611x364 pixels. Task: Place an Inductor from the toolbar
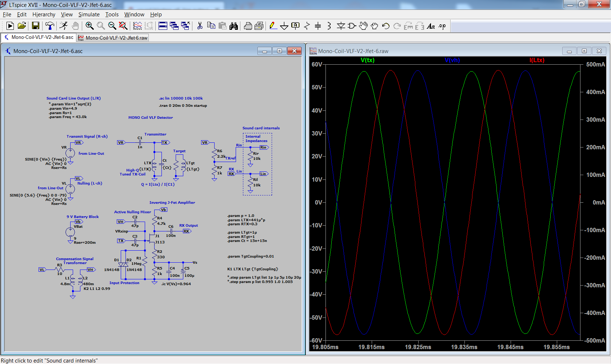coord(329,26)
